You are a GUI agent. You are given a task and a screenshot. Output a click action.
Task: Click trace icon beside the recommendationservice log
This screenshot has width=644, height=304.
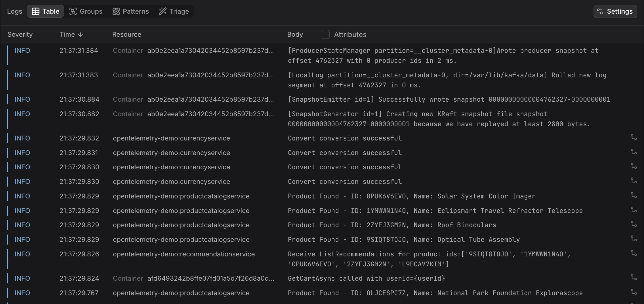(x=634, y=253)
